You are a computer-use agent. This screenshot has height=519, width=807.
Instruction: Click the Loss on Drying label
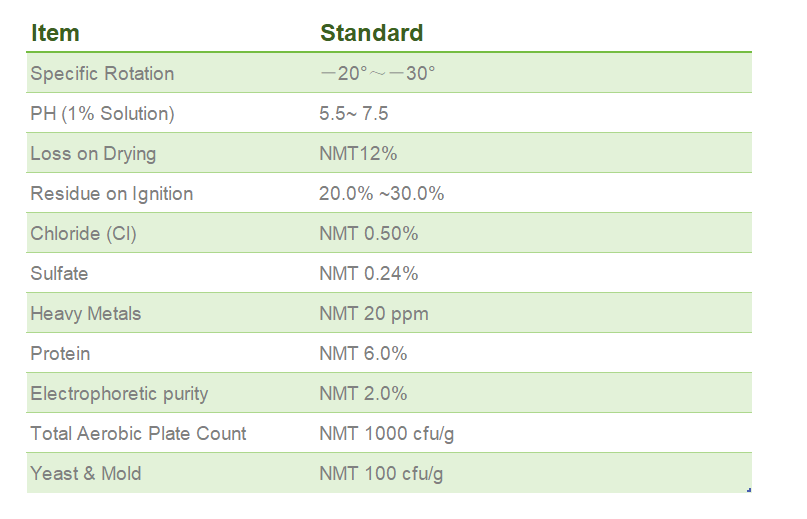93,154
